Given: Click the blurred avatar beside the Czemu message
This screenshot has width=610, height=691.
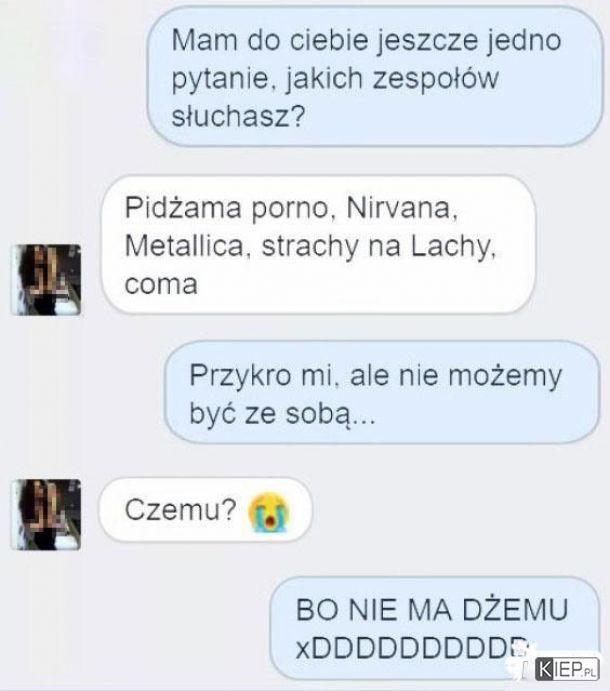Looking at the screenshot, I should point(46,514).
